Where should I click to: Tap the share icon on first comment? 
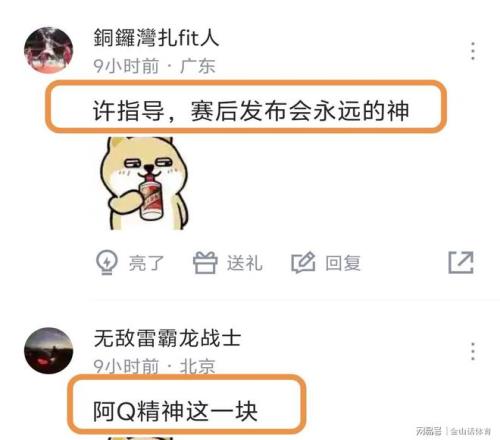coord(461,263)
